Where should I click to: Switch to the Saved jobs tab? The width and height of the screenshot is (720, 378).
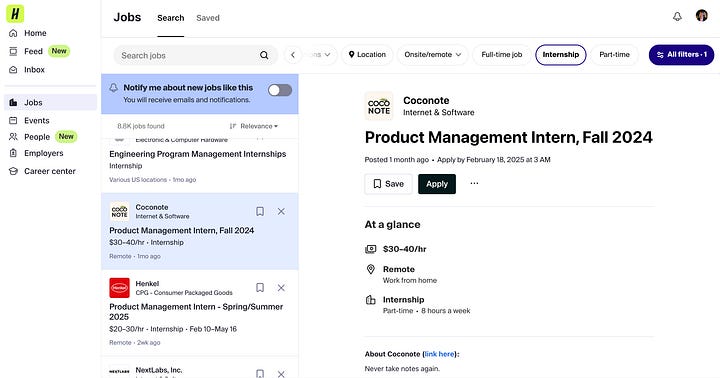[208, 18]
